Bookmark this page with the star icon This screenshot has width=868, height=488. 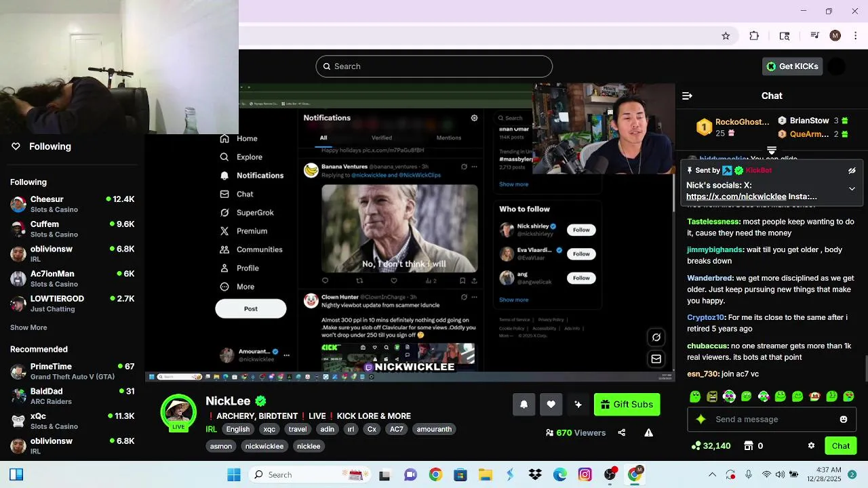point(726,36)
